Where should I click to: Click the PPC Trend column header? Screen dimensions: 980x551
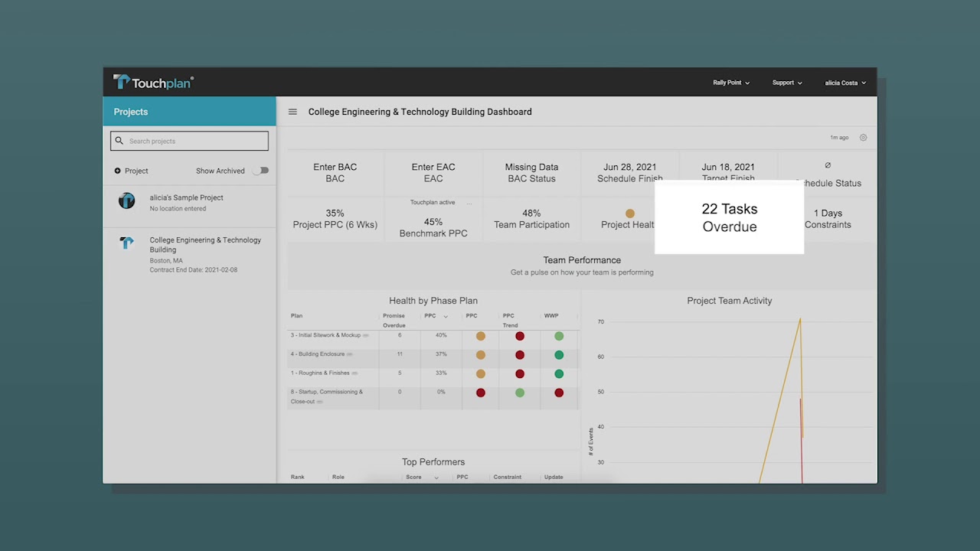(x=510, y=321)
